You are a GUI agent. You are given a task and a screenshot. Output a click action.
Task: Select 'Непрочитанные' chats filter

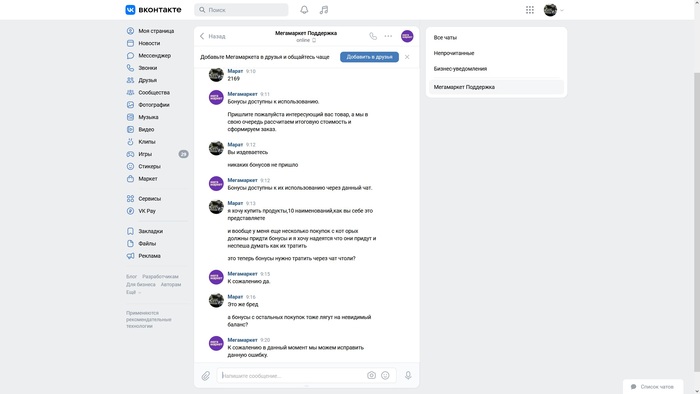click(454, 53)
